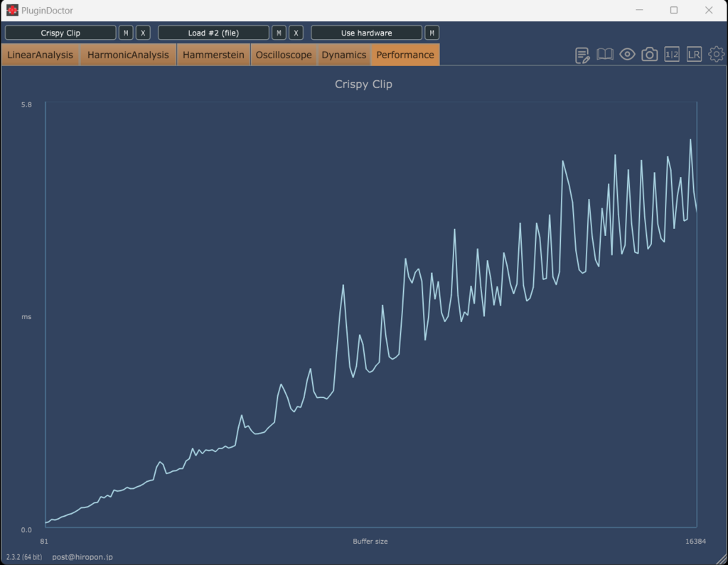The image size is (728, 565).
Task: Click the Crispy Clip plugin slot button
Action: (60, 33)
